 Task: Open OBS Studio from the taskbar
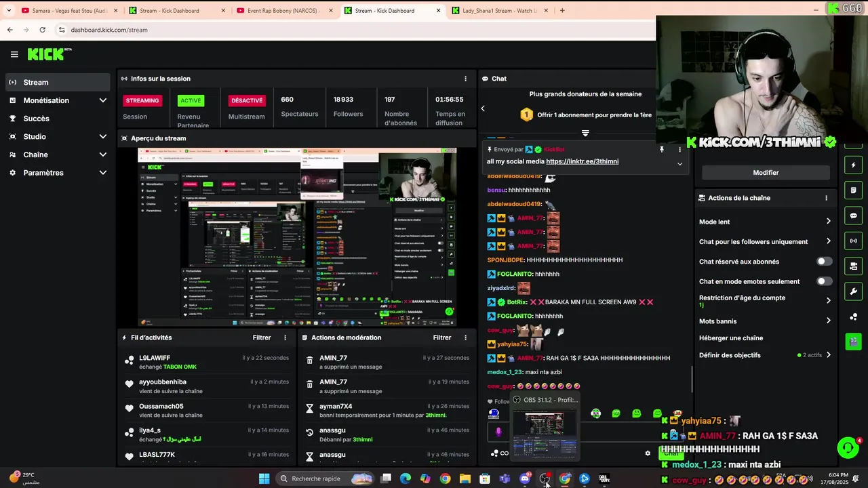point(545,479)
